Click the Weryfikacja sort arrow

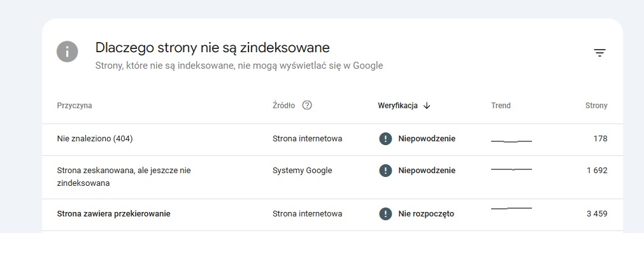pyautogui.click(x=427, y=106)
